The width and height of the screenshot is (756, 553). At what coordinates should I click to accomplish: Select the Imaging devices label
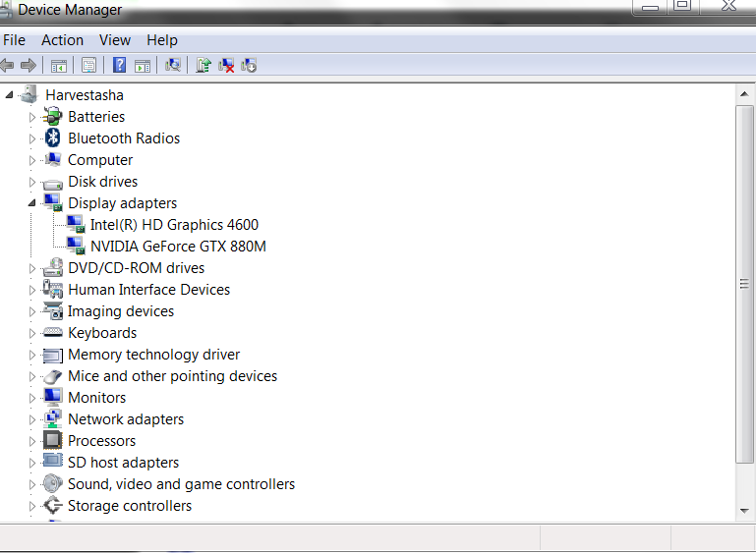pyautogui.click(x=121, y=311)
